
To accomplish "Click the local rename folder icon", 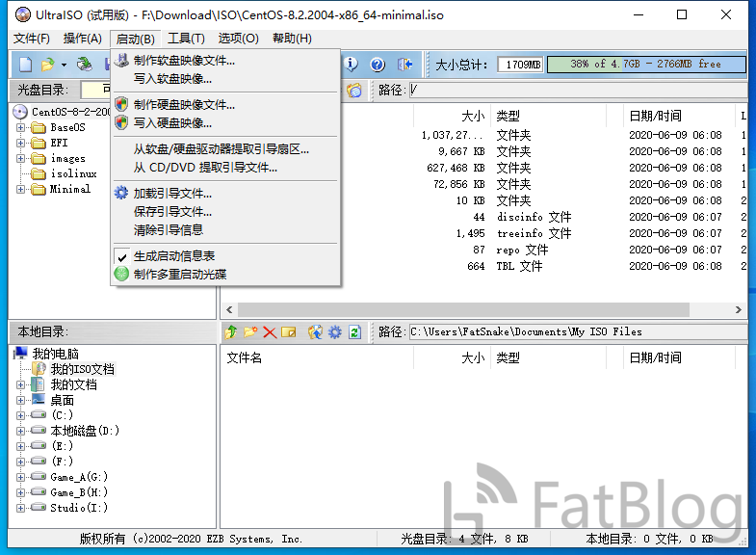I will pos(289,331).
